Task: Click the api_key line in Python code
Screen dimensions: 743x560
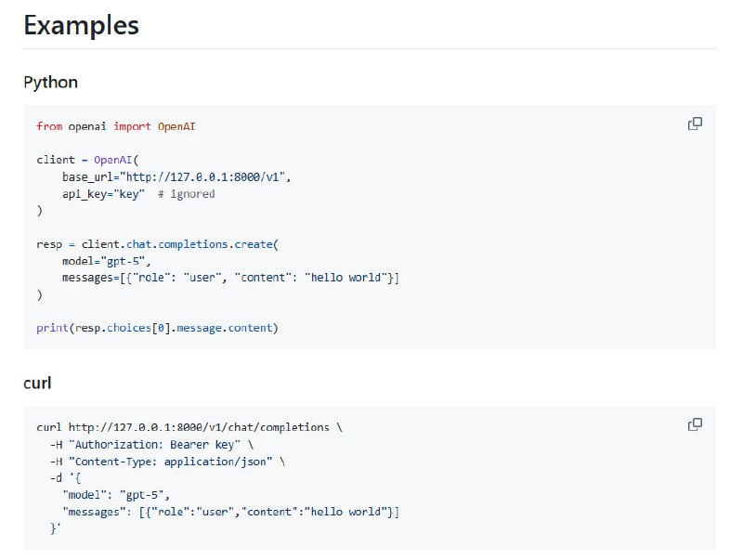Action: [102, 194]
